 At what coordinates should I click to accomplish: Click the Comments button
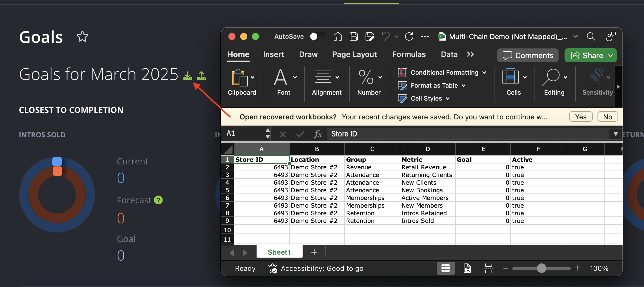pos(528,55)
